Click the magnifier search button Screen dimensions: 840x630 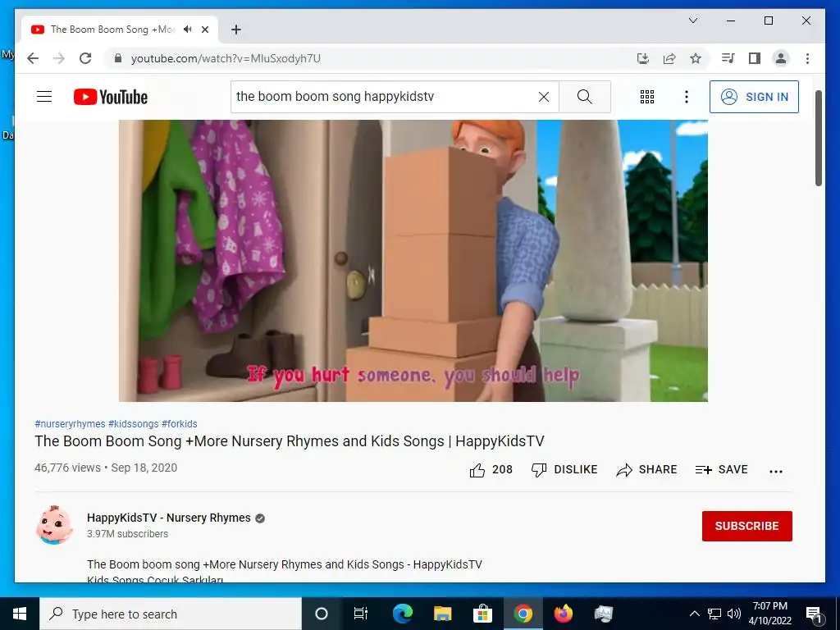tap(584, 97)
